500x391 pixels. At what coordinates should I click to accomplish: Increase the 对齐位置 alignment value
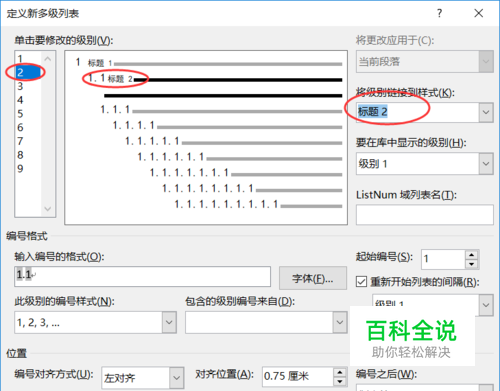pos(340,372)
